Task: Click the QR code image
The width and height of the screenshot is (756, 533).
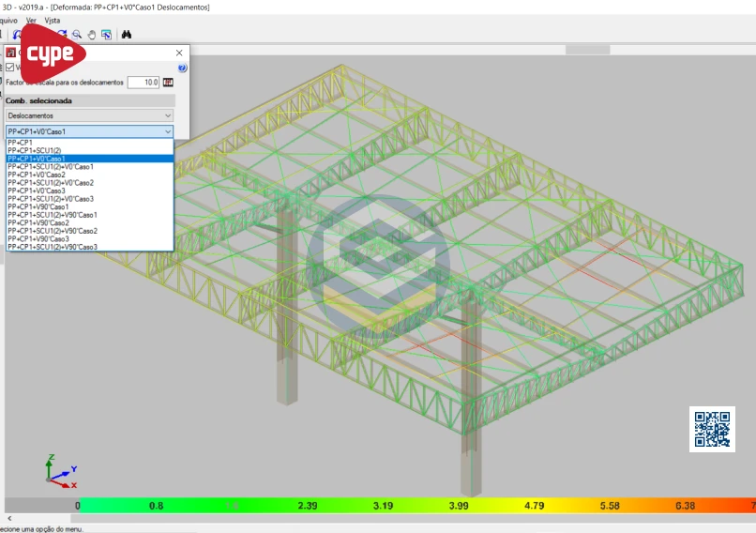Action: (712, 429)
